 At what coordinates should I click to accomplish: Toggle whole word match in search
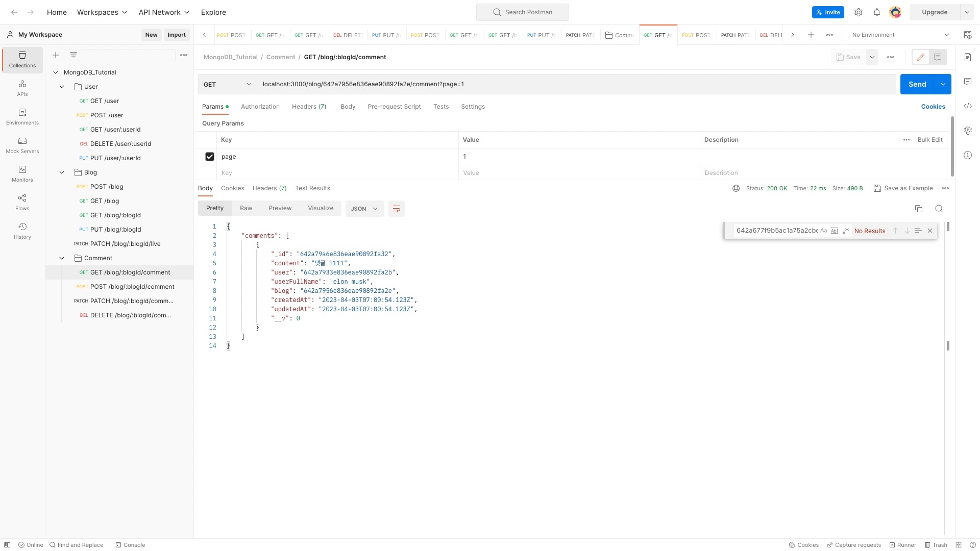click(835, 231)
